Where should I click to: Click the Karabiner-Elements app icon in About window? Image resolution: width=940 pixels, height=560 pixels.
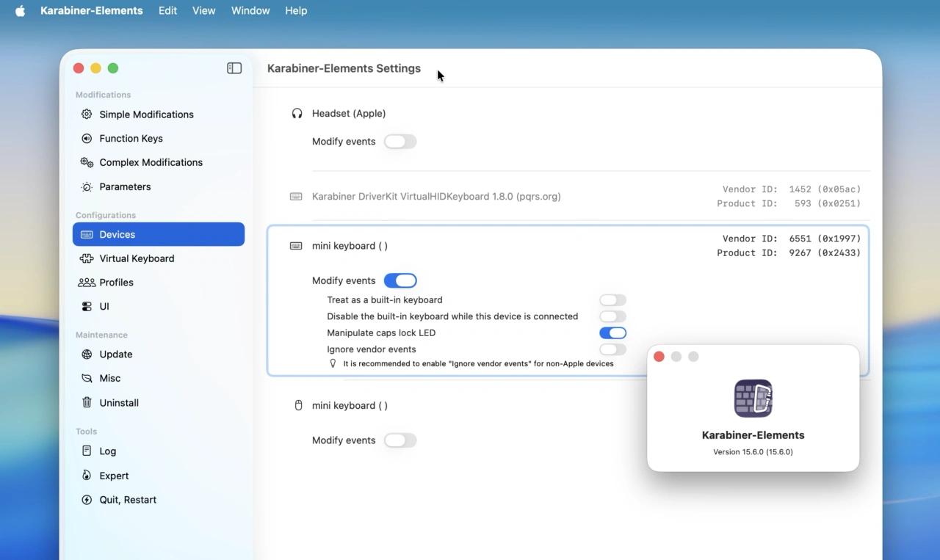(753, 398)
